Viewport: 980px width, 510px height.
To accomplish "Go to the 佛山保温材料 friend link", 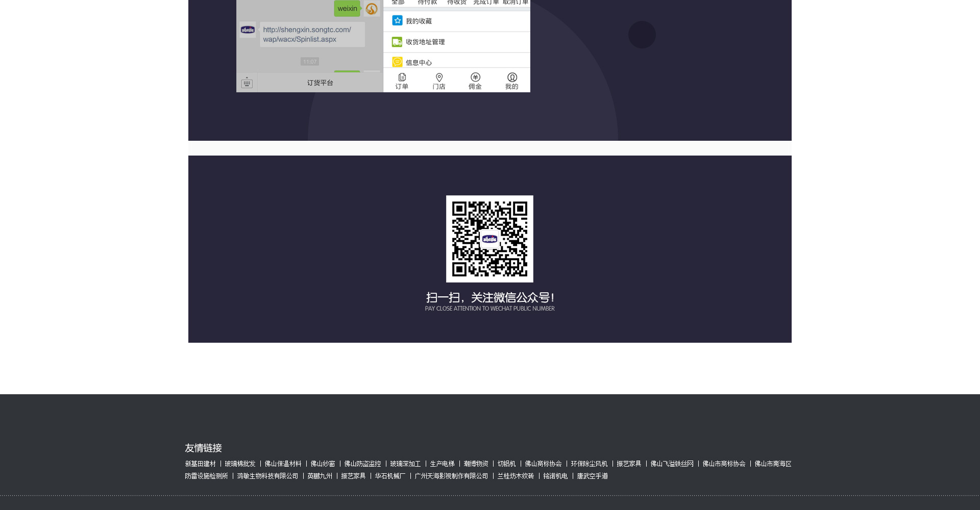I will tap(283, 464).
